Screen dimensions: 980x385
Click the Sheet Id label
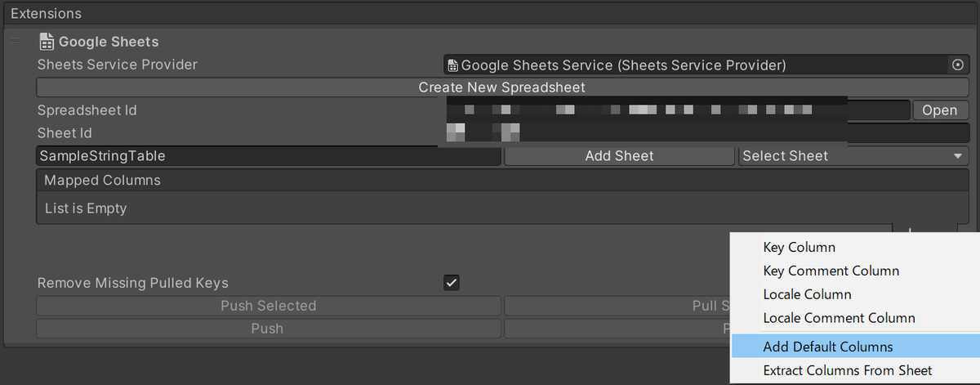pyautogui.click(x=65, y=133)
